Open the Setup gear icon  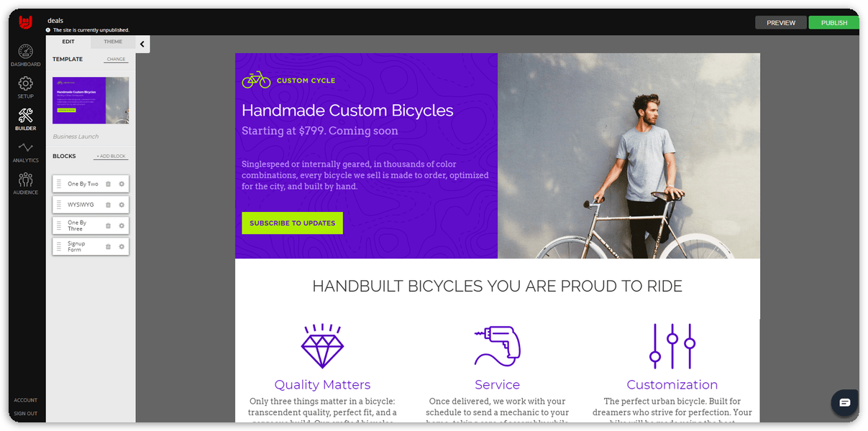(x=25, y=83)
